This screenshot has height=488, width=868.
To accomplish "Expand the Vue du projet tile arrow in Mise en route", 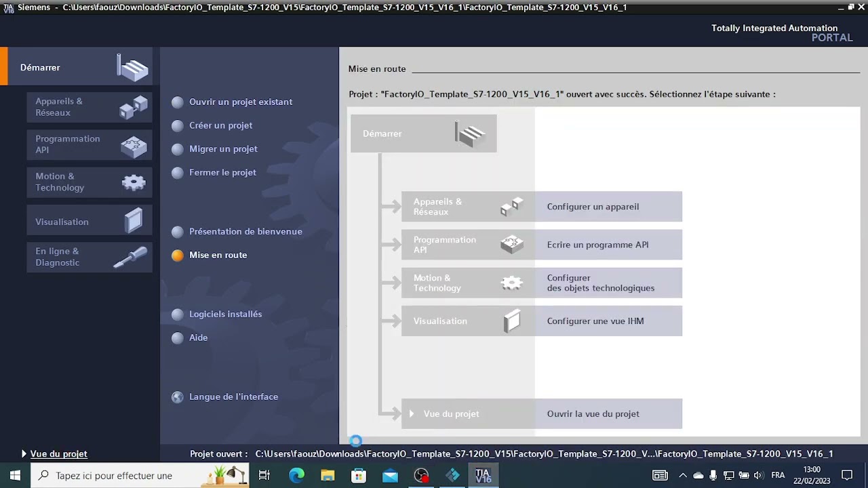I will (x=412, y=414).
